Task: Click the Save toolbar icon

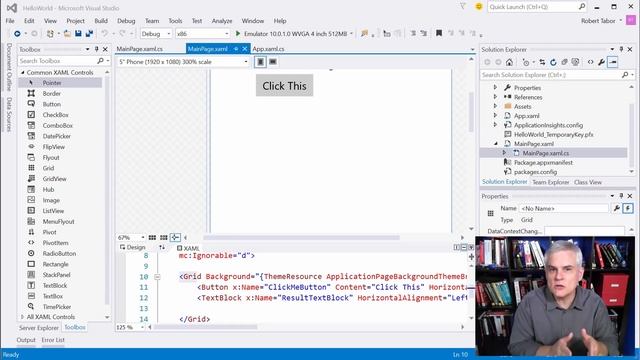Action: click(78, 33)
